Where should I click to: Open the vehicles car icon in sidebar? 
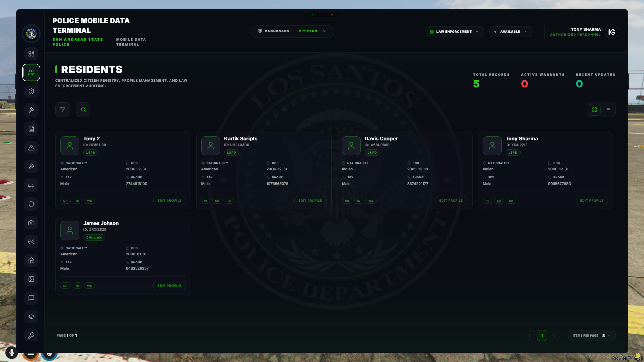pyautogui.click(x=31, y=185)
